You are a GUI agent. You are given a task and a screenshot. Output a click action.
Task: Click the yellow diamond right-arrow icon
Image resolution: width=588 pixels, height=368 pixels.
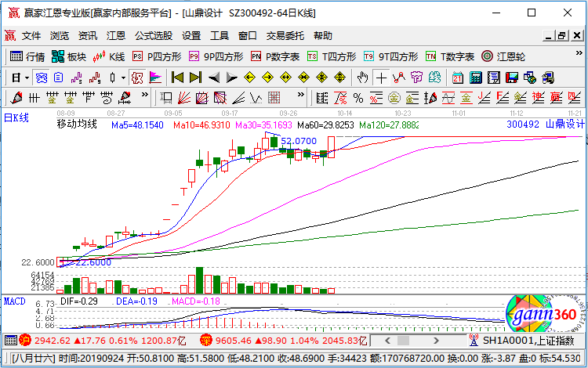point(268,78)
